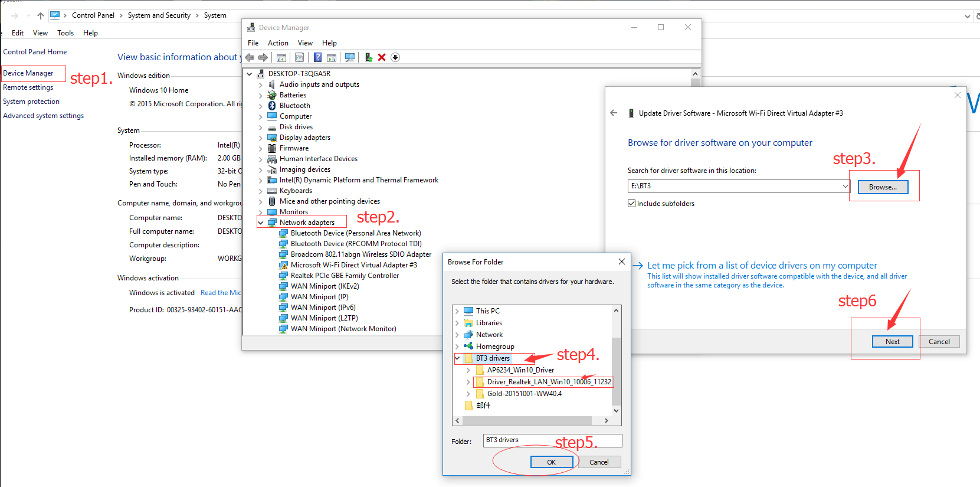The height and width of the screenshot is (487, 980).
Task: Toggle the Include subfolders checkbox
Action: [632, 203]
